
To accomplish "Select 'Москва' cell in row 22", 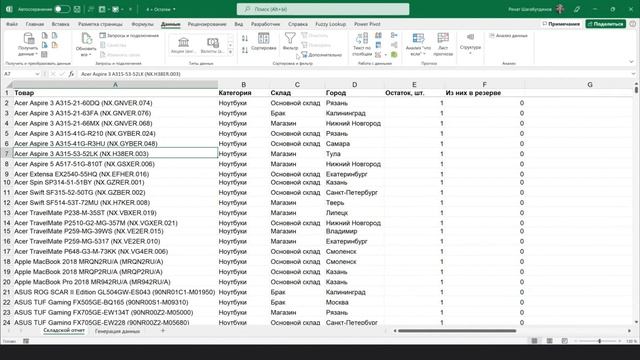I will 354,302.
